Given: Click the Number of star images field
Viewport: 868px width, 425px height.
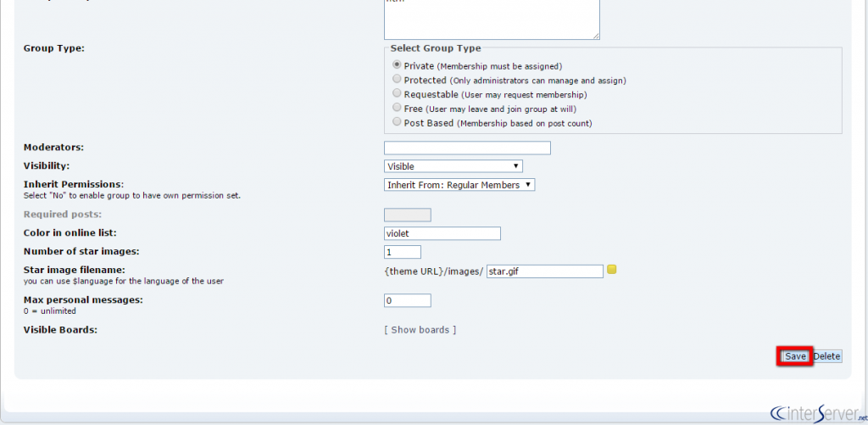Looking at the screenshot, I should pos(403,252).
